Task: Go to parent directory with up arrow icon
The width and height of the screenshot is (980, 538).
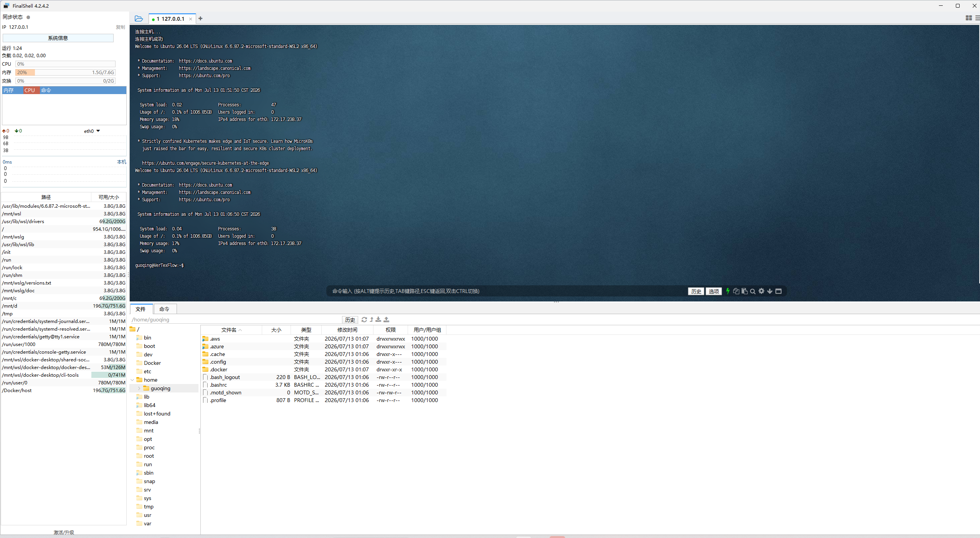Action: [372, 319]
